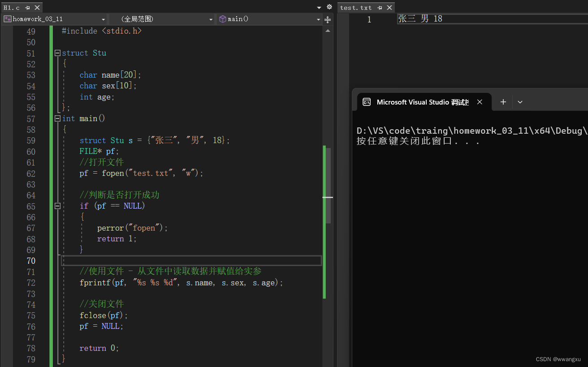Open the active files list dropdown arrow
The image size is (588, 367).
pyautogui.click(x=319, y=8)
